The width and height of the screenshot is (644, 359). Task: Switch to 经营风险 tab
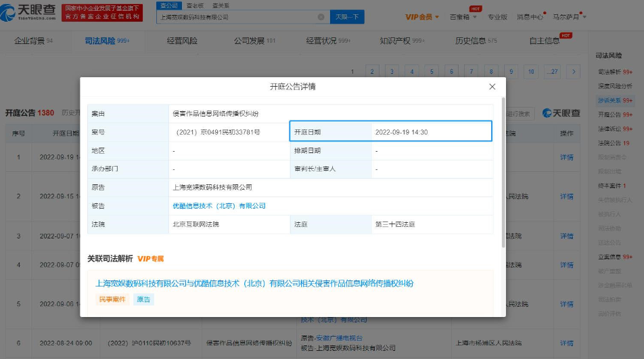[x=182, y=41]
